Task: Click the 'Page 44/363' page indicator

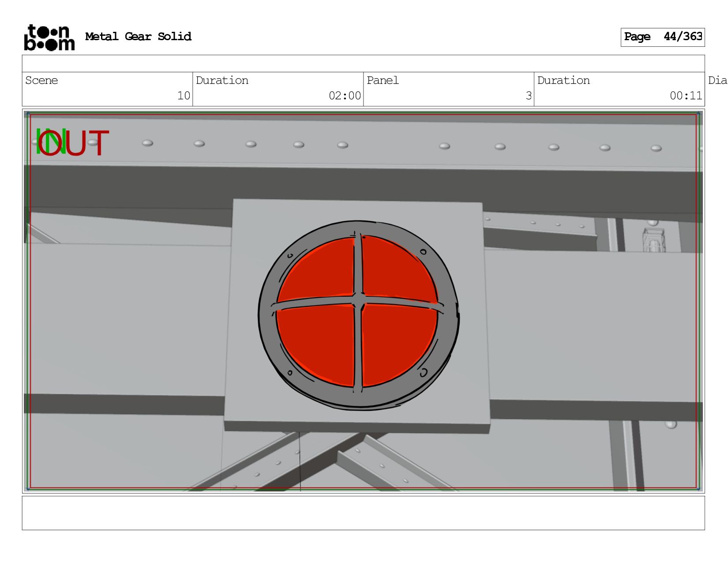Action: (663, 37)
